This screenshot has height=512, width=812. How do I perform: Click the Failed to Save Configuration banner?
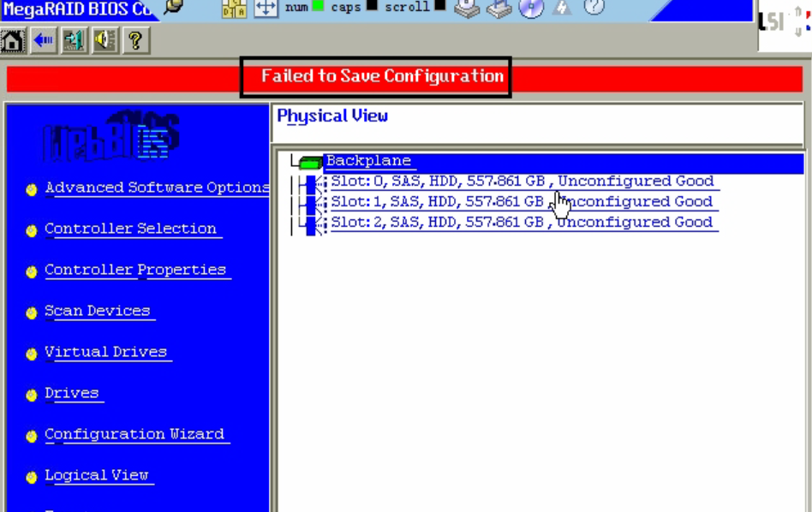(x=382, y=76)
